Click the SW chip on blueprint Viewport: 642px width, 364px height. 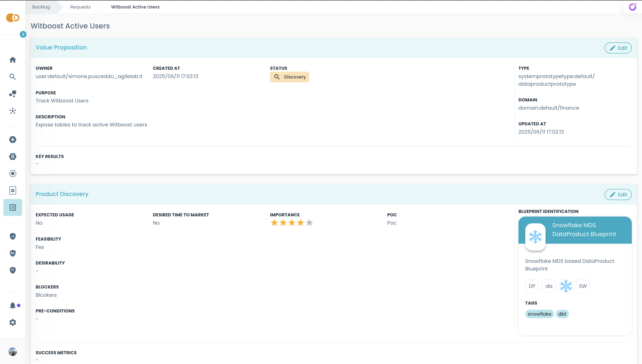coord(583,286)
